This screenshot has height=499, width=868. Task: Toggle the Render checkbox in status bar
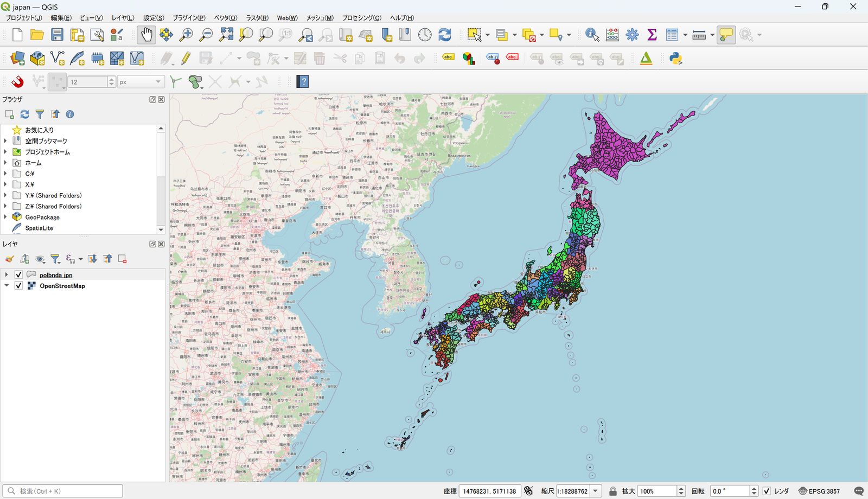click(767, 491)
